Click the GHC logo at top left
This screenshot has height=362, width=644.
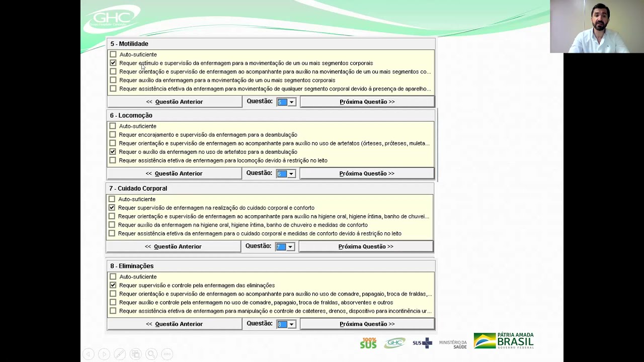click(112, 19)
